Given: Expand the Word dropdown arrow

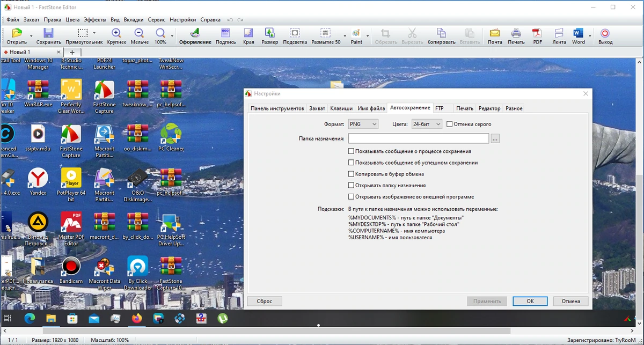Looking at the screenshot, I should pyautogui.click(x=590, y=36).
